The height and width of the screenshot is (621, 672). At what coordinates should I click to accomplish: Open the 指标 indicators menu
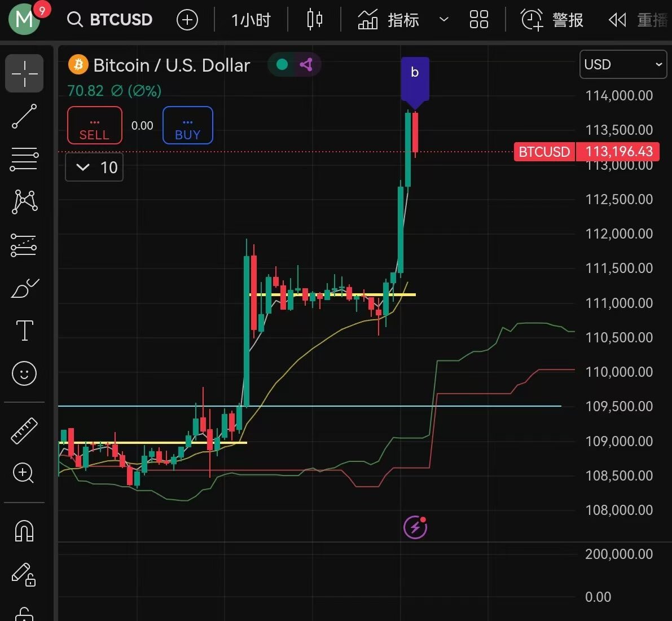[388, 20]
